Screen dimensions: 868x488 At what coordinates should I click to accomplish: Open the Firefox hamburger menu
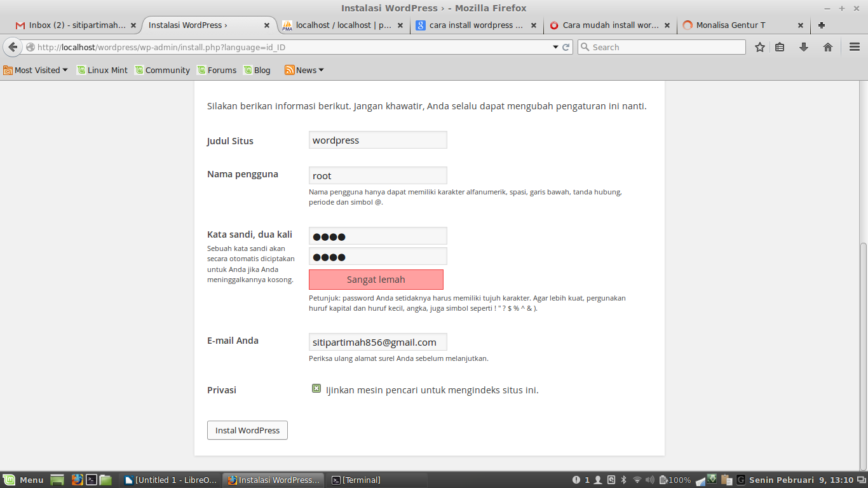[x=855, y=47]
